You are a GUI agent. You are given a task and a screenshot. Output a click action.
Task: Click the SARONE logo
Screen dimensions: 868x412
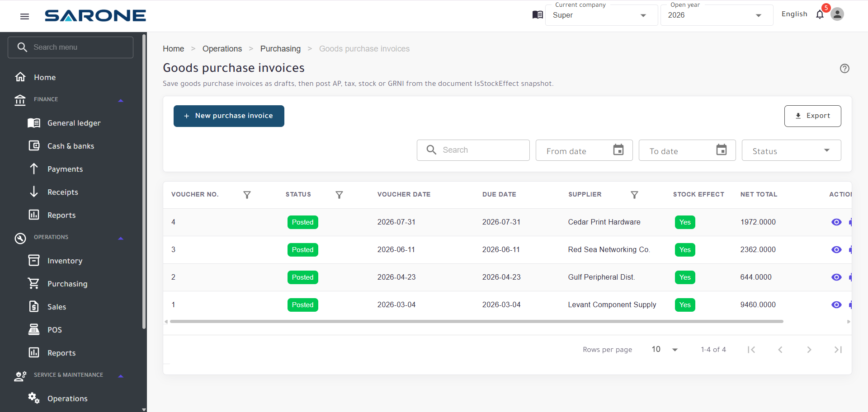click(95, 16)
